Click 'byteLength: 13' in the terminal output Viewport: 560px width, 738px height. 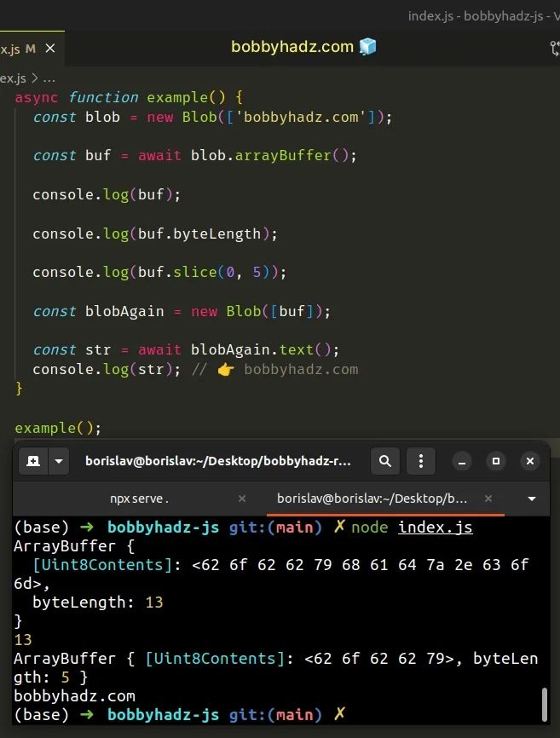[97, 602]
